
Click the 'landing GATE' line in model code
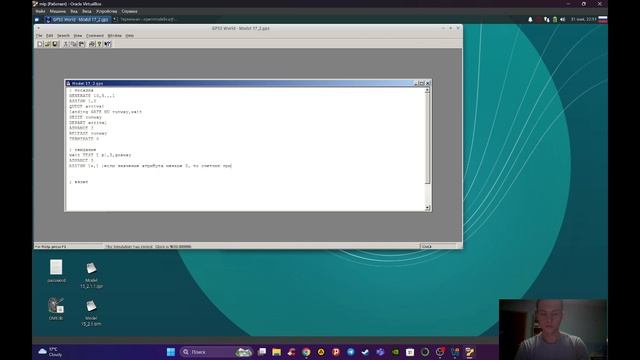point(105,111)
